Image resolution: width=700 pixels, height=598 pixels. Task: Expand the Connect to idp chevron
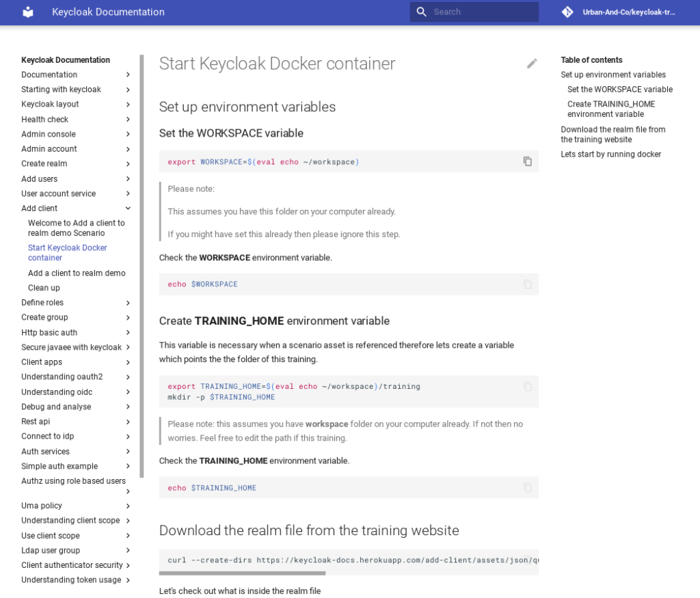(128, 437)
